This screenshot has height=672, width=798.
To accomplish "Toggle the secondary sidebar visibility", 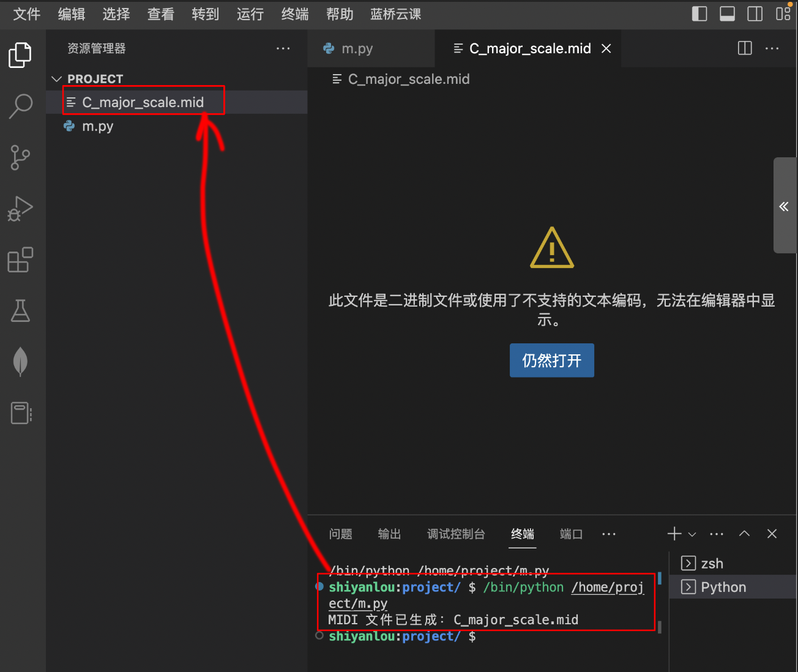I will point(755,13).
